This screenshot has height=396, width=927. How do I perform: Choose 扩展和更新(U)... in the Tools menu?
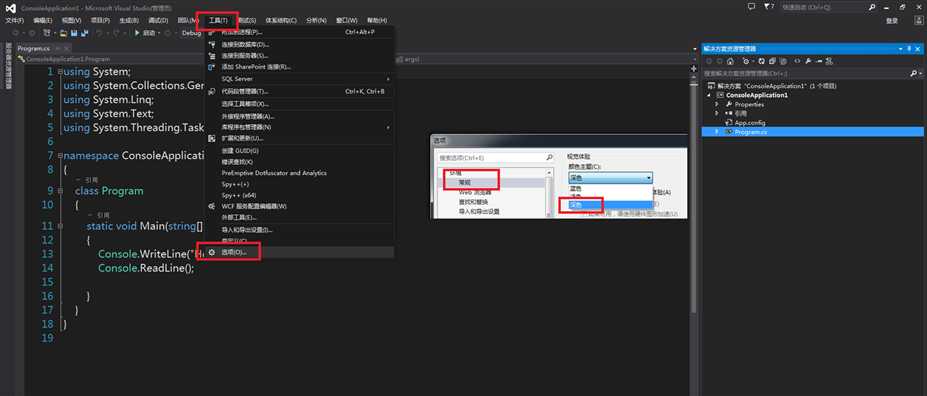pyautogui.click(x=299, y=138)
